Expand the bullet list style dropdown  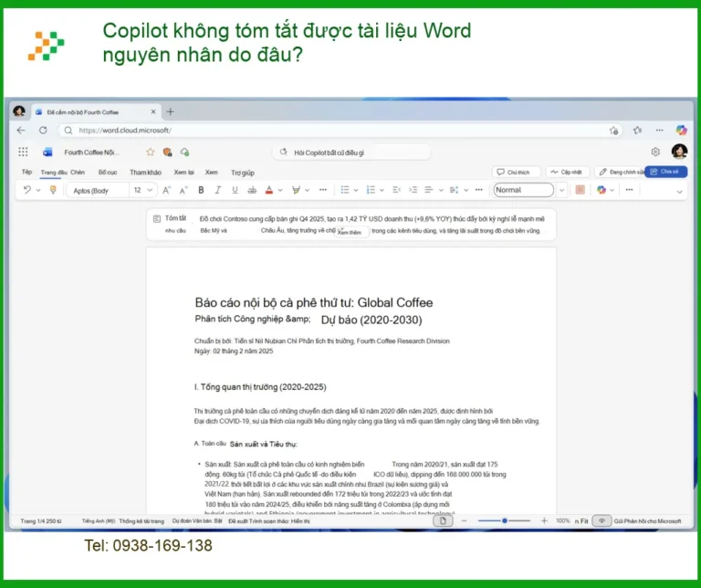356,190
